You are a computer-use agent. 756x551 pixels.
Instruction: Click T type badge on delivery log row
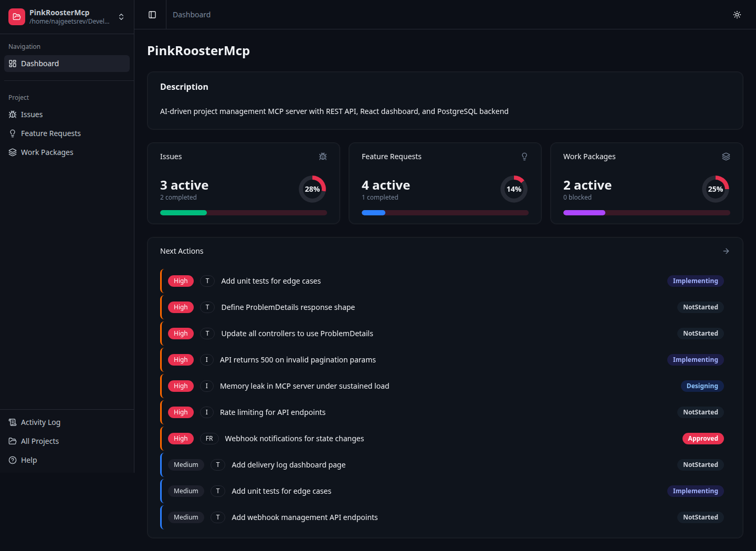point(218,465)
